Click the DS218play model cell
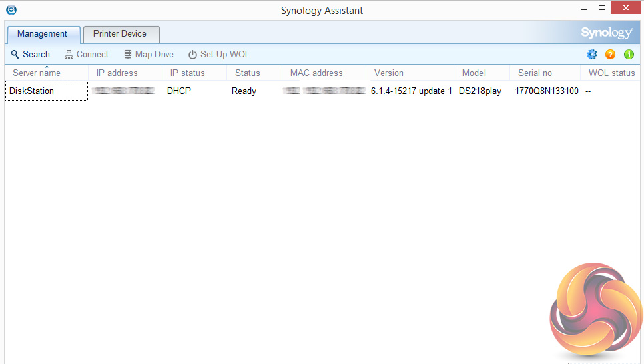The width and height of the screenshot is (644, 364). point(480,91)
